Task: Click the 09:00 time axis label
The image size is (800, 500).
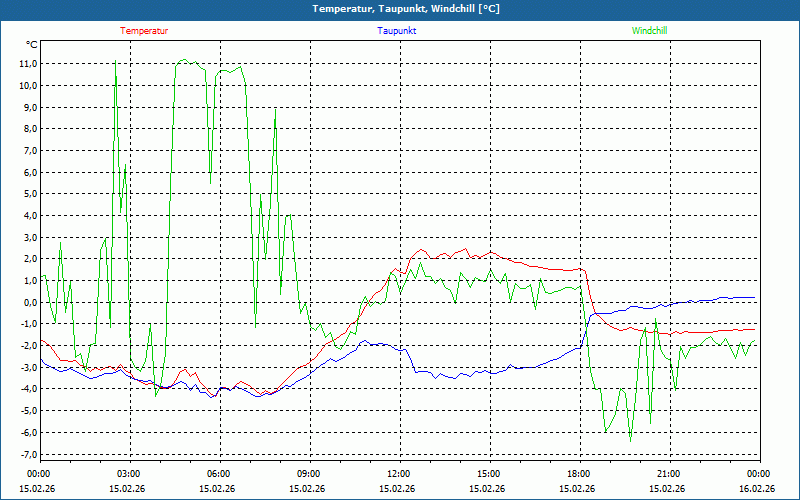Action: point(308,474)
